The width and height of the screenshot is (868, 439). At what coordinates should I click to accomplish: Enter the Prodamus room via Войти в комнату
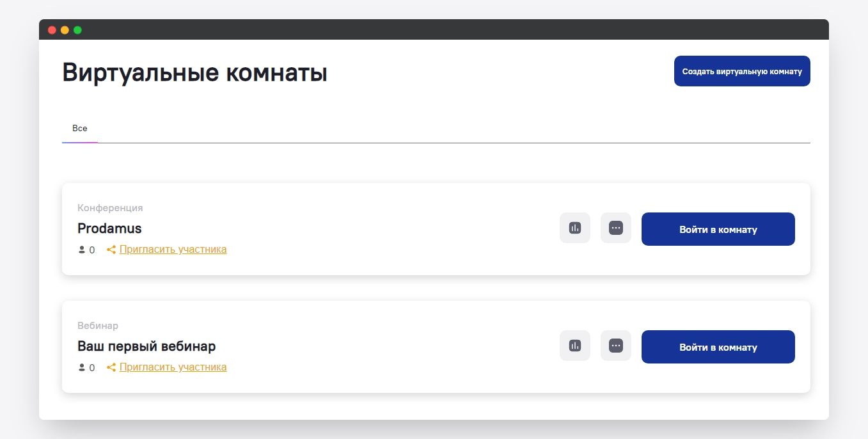pos(718,229)
